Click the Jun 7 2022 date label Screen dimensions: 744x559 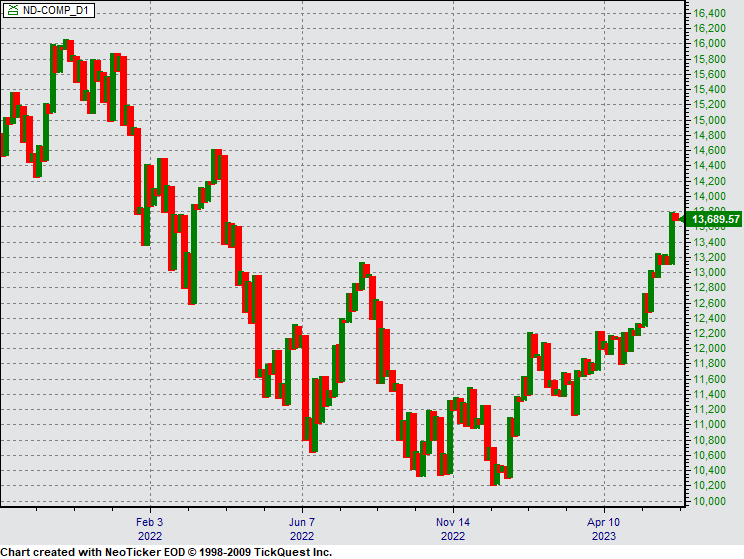302,528
